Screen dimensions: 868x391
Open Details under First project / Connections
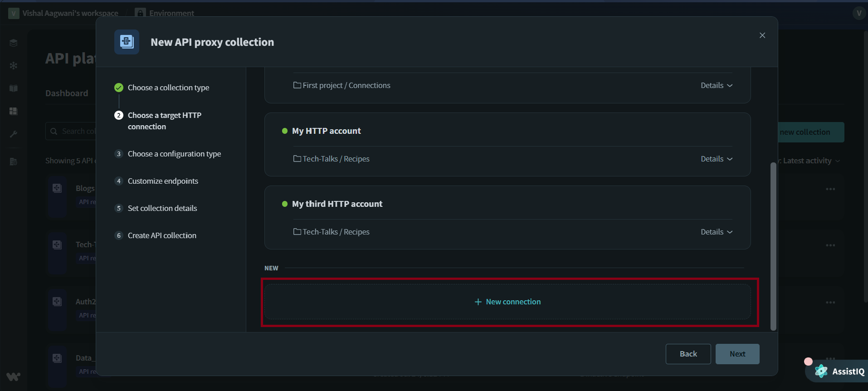(x=716, y=85)
